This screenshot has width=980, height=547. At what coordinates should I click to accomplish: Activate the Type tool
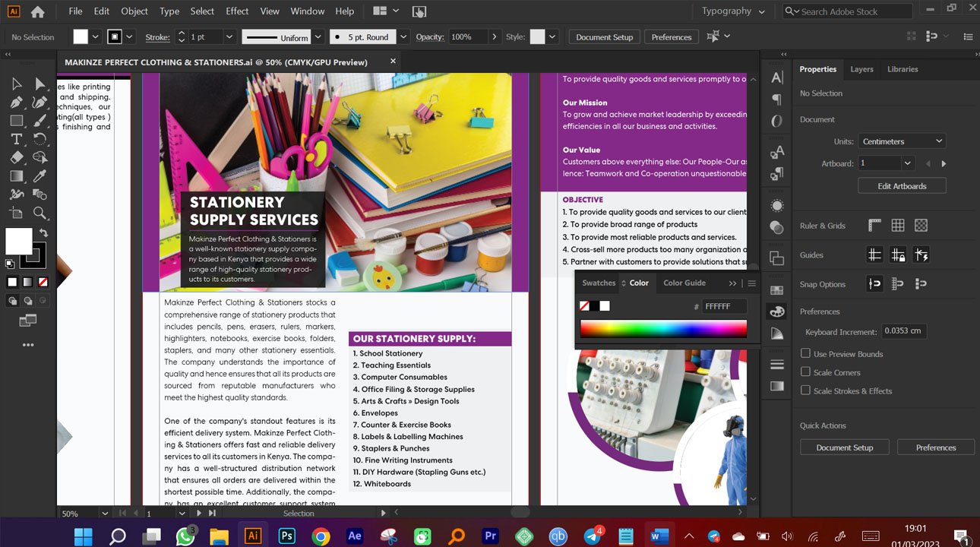pyautogui.click(x=17, y=139)
